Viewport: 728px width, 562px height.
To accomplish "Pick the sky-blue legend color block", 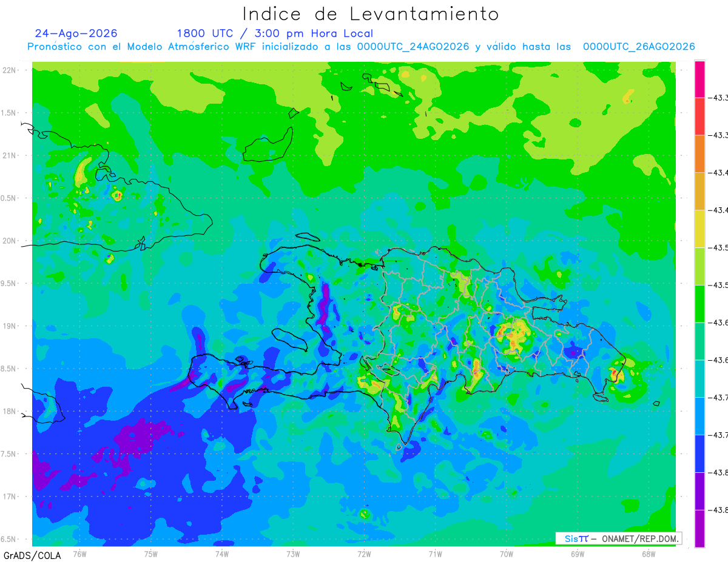I will 699,415.
